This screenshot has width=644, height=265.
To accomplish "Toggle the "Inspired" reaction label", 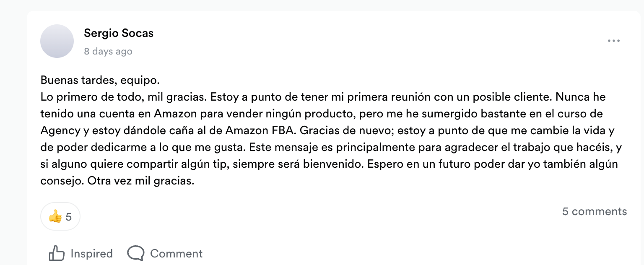I will 91,254.
